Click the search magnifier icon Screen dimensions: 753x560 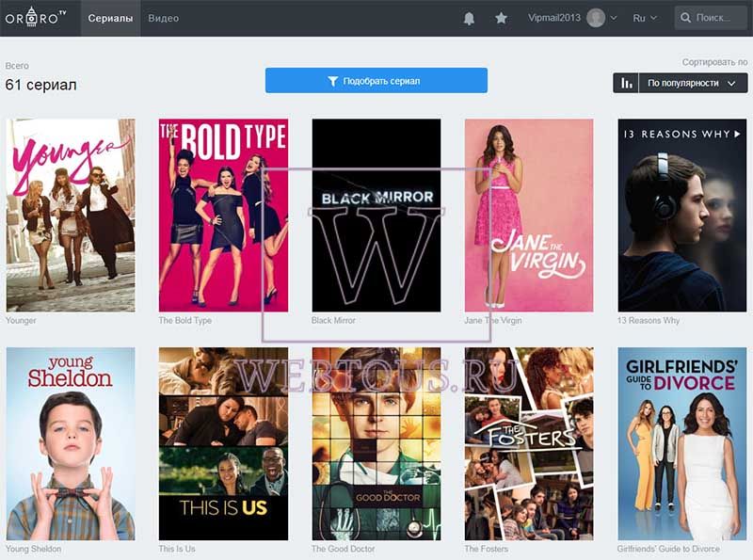point(685,18)
